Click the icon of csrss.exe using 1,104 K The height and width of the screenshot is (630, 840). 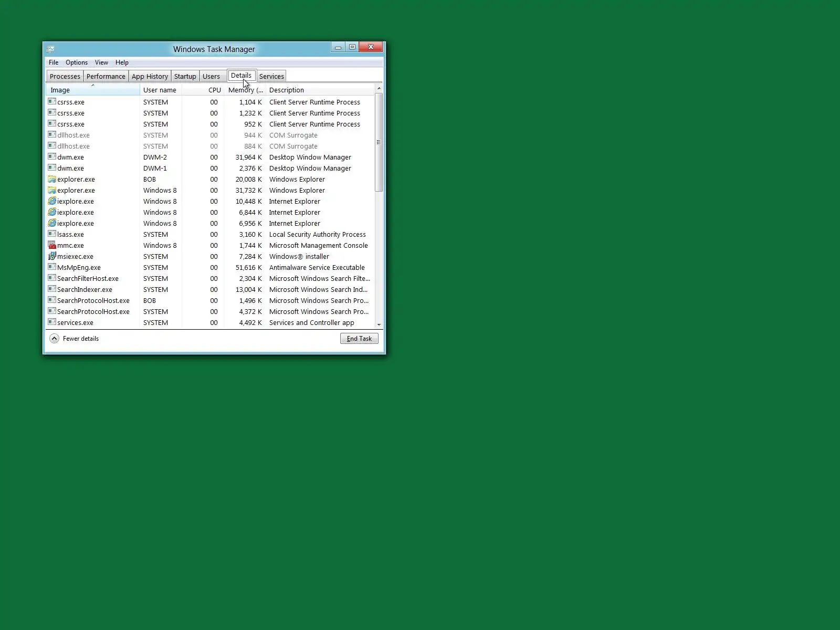(x=52, y=101)
